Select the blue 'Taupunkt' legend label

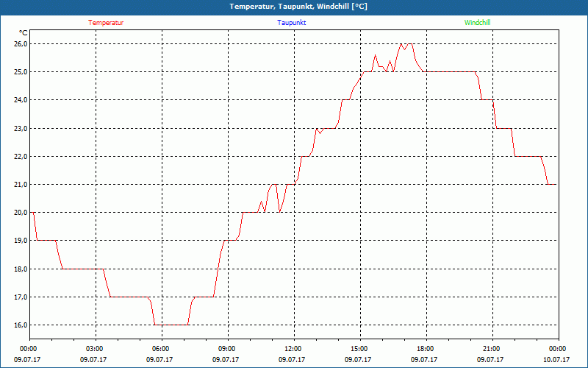click(291, 23)
